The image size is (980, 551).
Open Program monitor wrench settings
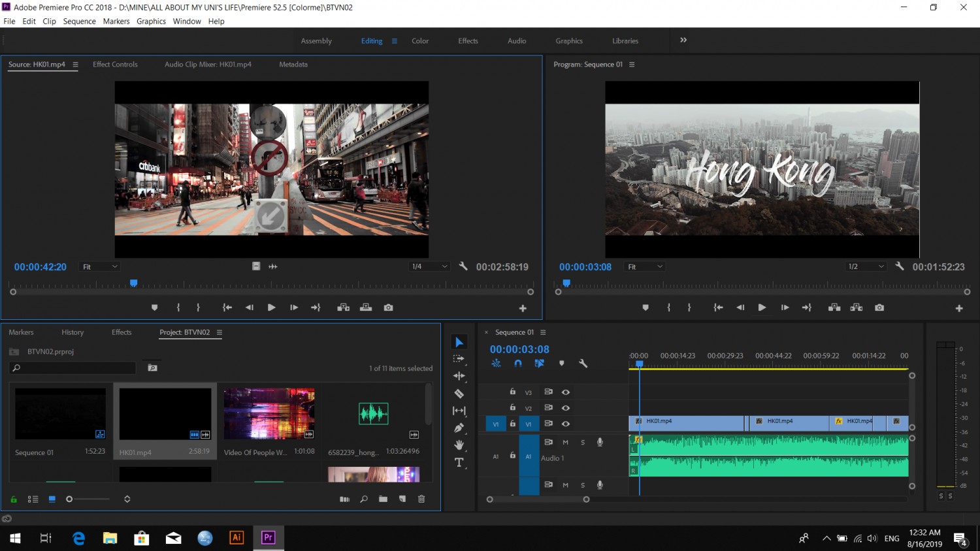coord(900,266)
